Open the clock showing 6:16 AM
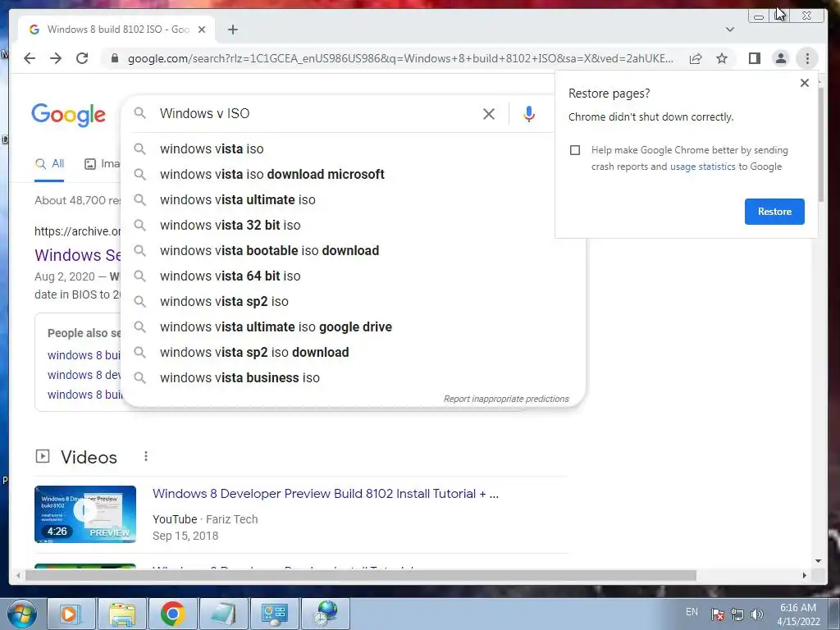The image size is (840, 630). 798,614
